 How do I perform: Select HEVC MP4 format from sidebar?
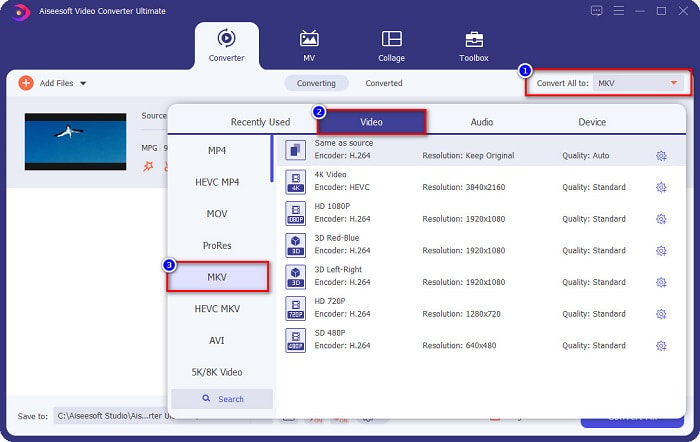217,182
